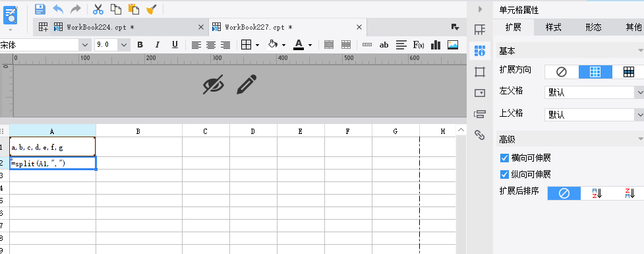Image resolution: width=644 pixels, height=254 pixels.
Task: Set 扩展后排序 to descending Z-A
Action: pyautogui.click(x=629, y=193)
